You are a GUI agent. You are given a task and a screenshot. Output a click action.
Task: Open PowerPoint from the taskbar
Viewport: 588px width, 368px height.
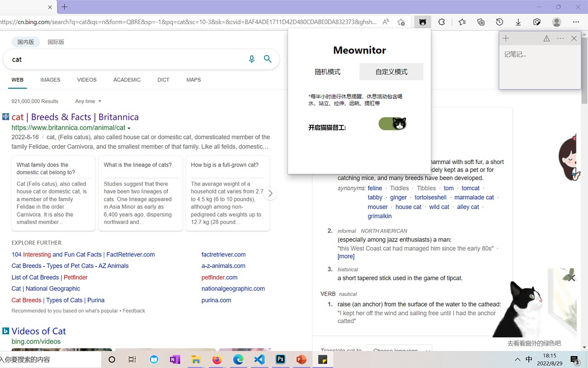point(301,360)
